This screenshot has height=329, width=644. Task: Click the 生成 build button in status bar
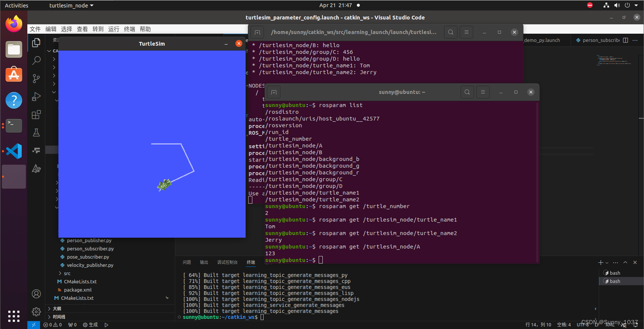[90, 325]
